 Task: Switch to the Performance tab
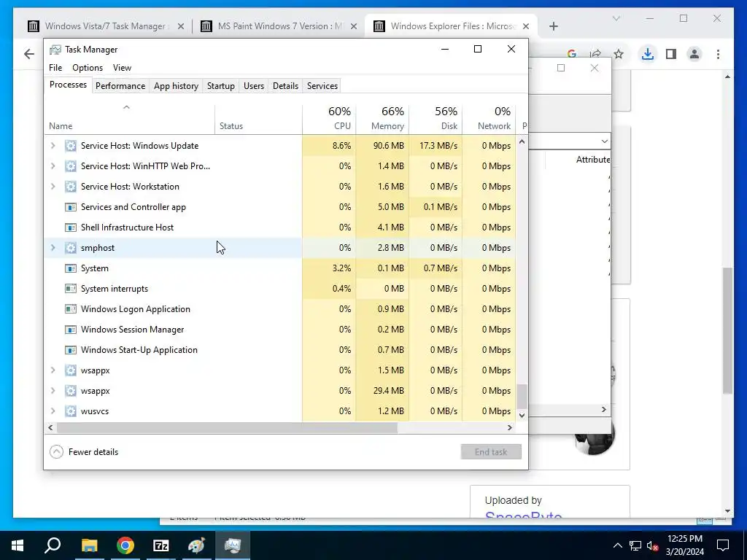click(x=120, y=86)
